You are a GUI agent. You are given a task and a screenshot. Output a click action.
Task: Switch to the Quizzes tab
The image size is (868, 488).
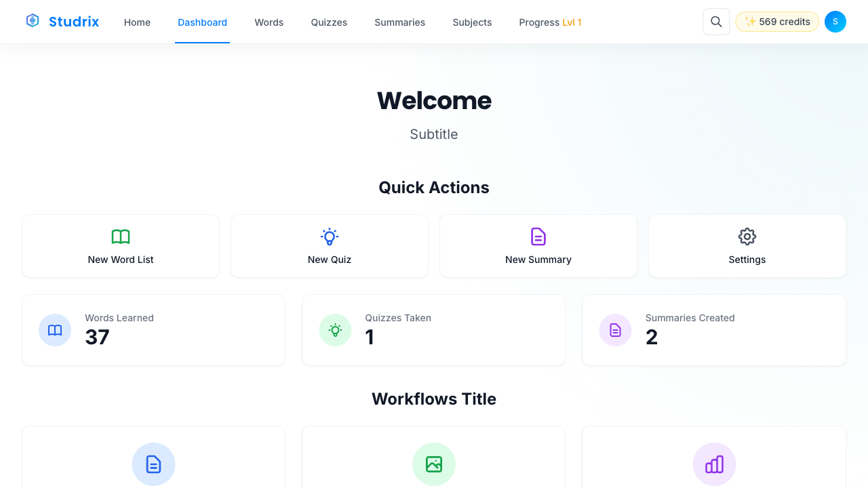pyautogui.click(x=329, y=22)
